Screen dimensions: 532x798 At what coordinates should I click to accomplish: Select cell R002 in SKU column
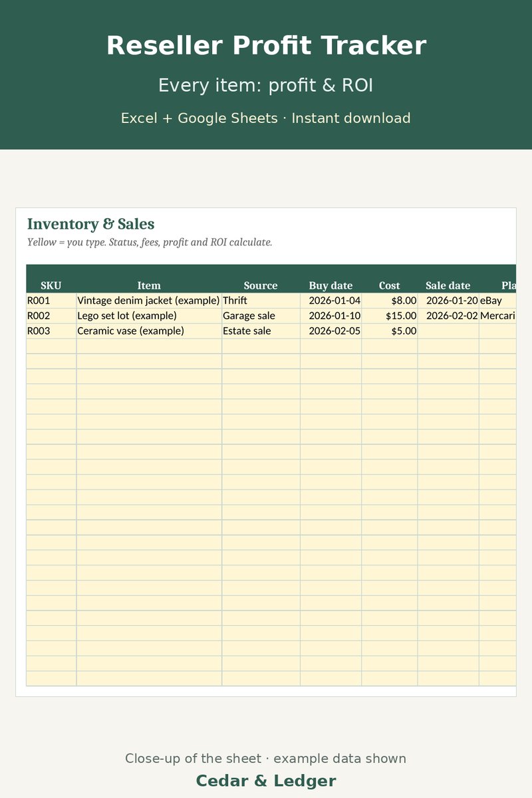click(51, 316)
